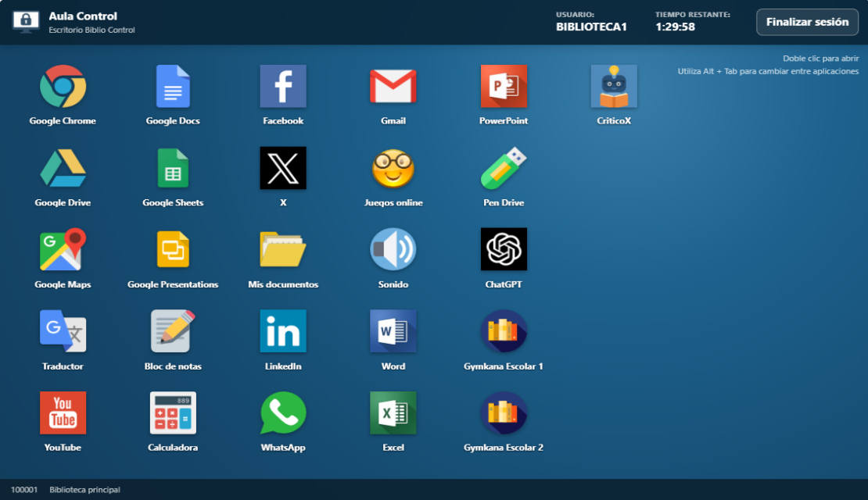This screenshot has height=500, width=868.
Task: Open Google Drive
Action: click(x=63, y=168)
